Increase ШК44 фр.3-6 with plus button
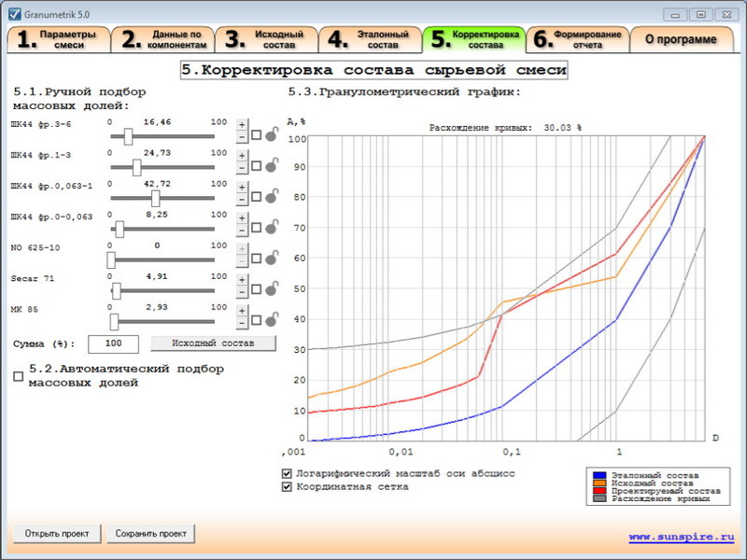This screenshot has width=747, height=560. pyautogui.click(x=242, y=125)
